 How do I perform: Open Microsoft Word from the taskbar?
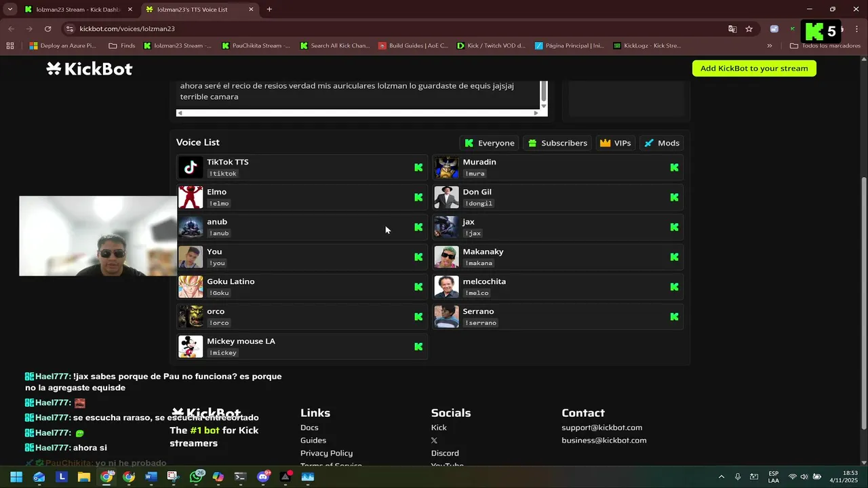point(151,477)
